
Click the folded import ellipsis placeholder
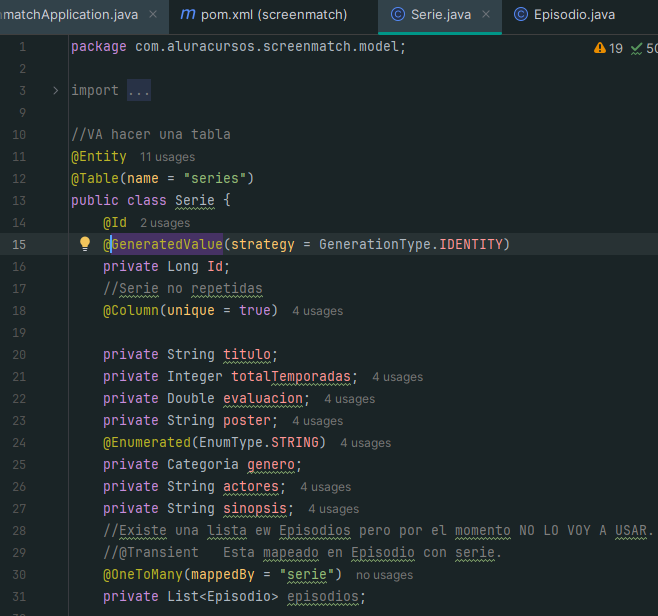click(x=139, y=90)
